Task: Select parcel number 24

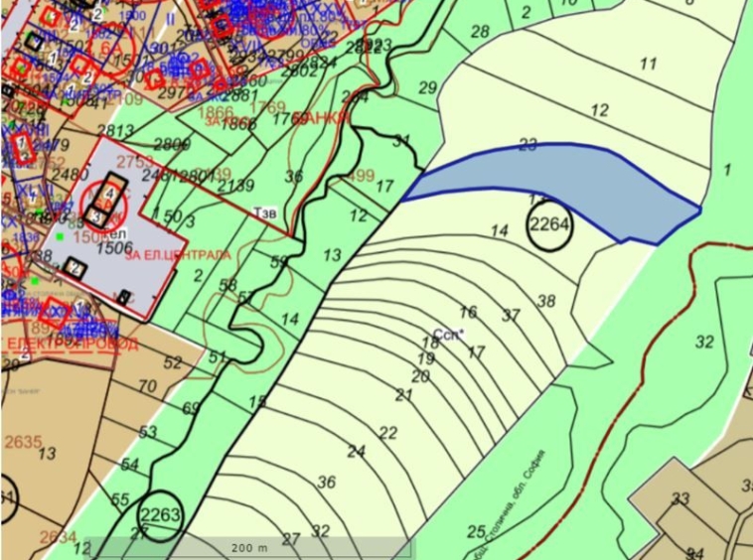Action: [x=357, y=452]
